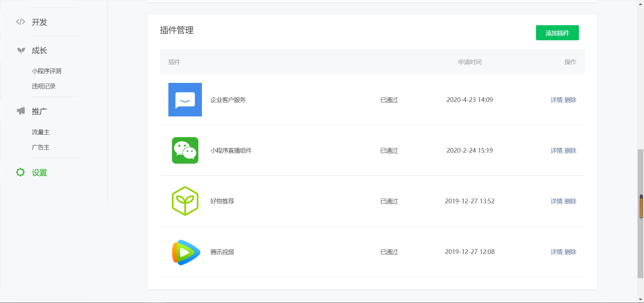Click the 企业客户服务 plugin name
This screenshot has width=644, height=303.
[x=228, y=100]
